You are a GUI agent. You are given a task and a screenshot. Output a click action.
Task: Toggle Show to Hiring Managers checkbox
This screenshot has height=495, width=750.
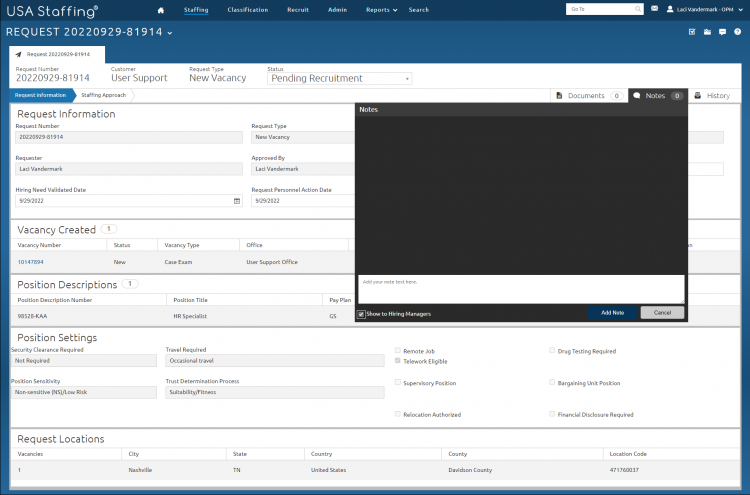(361, 314)
